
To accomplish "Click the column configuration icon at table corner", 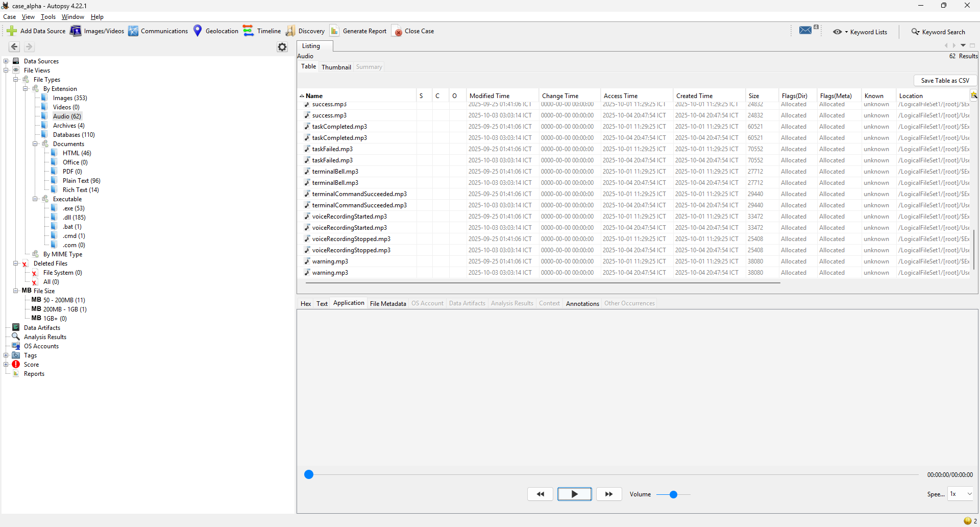I will point(974,95).
